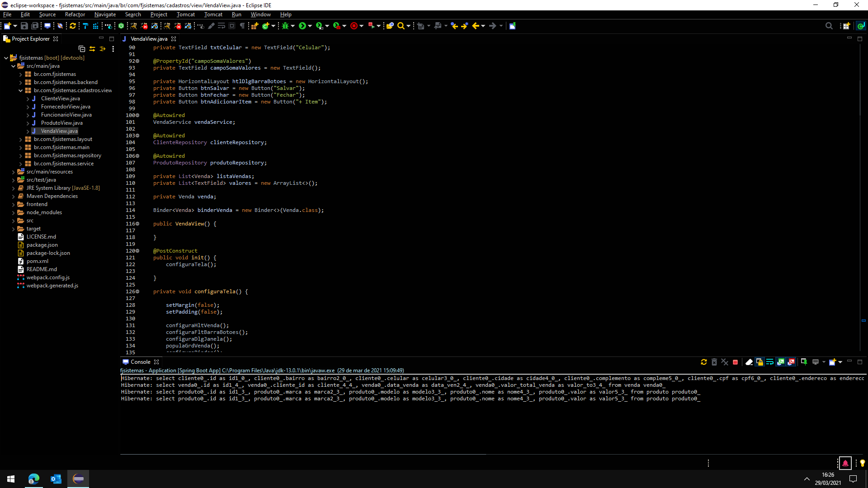Click the Back navigation yellow arrow
Viewport: 868px width, 488px height.
(476, 26)
